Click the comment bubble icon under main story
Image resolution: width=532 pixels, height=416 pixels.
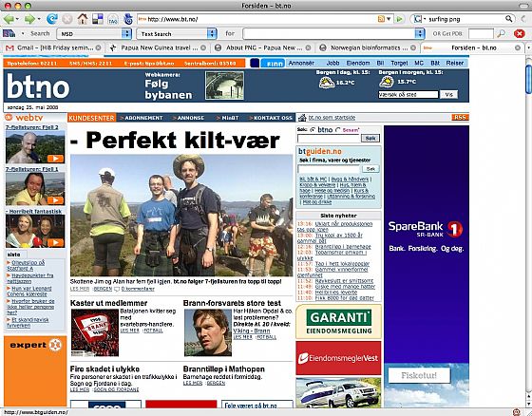[117, 289]
